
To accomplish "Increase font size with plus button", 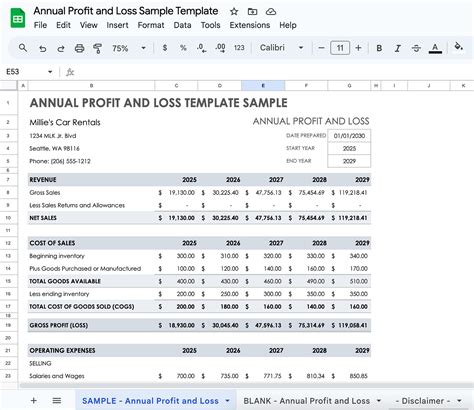I will pos(358,48).
